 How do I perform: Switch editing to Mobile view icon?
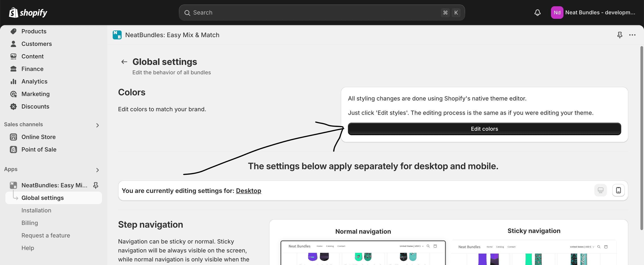pos(618,190)
